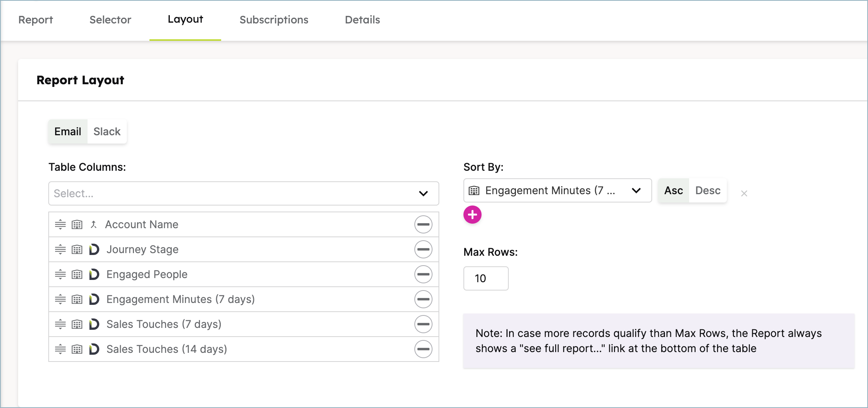Click table icon in Sales Touches (14 days) row
The width and height of the screenshot is (868, 408).
(x=77, y=349)
